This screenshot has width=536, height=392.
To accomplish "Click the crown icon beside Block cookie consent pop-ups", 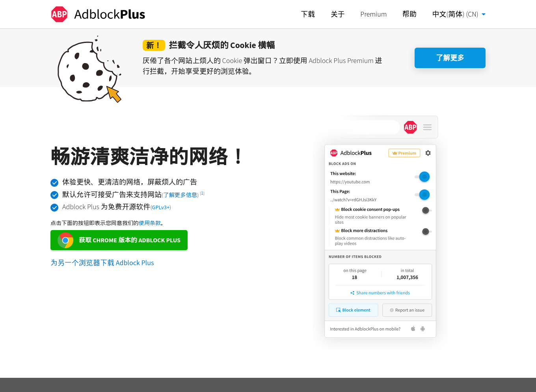I will [x=337, y=210].
